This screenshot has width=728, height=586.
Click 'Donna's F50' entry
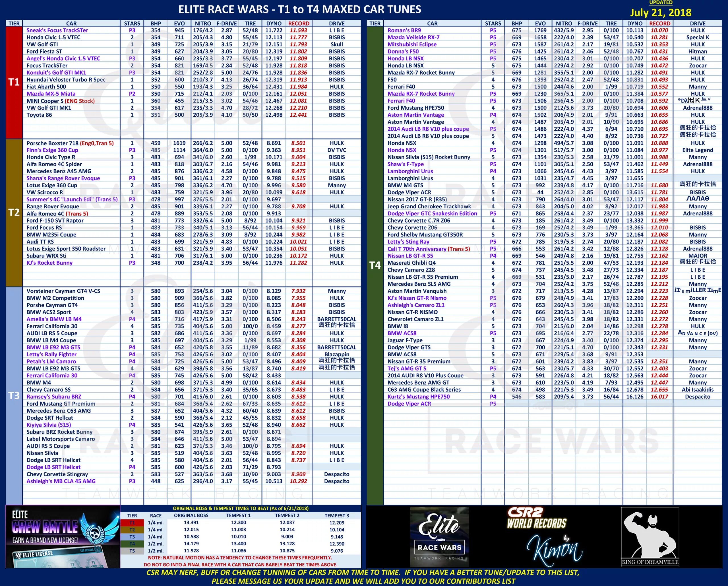[x=403, y=51]
